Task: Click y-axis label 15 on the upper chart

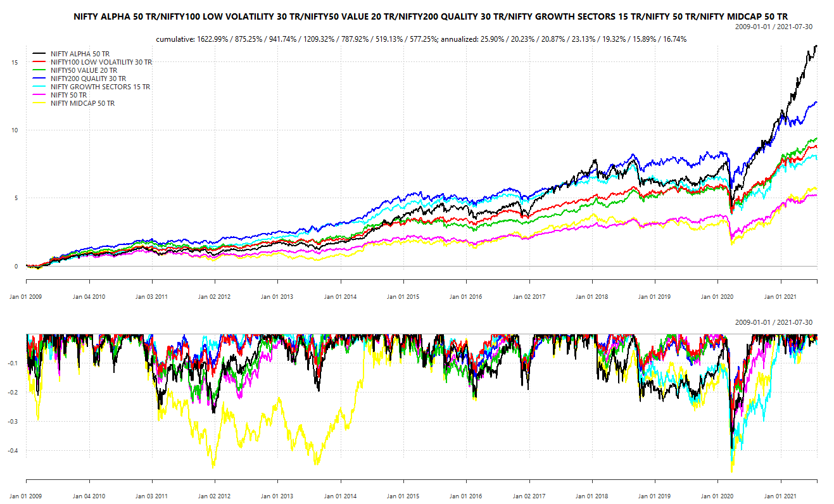Action: click(13, 62)
